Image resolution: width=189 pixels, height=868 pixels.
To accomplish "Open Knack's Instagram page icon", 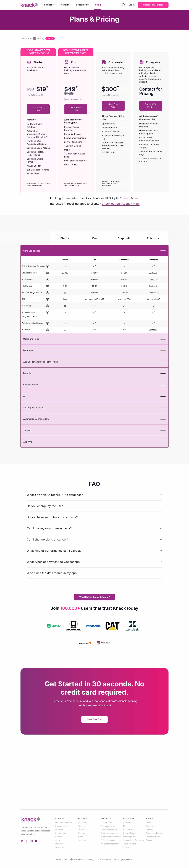I will click(x=31, y=841).
